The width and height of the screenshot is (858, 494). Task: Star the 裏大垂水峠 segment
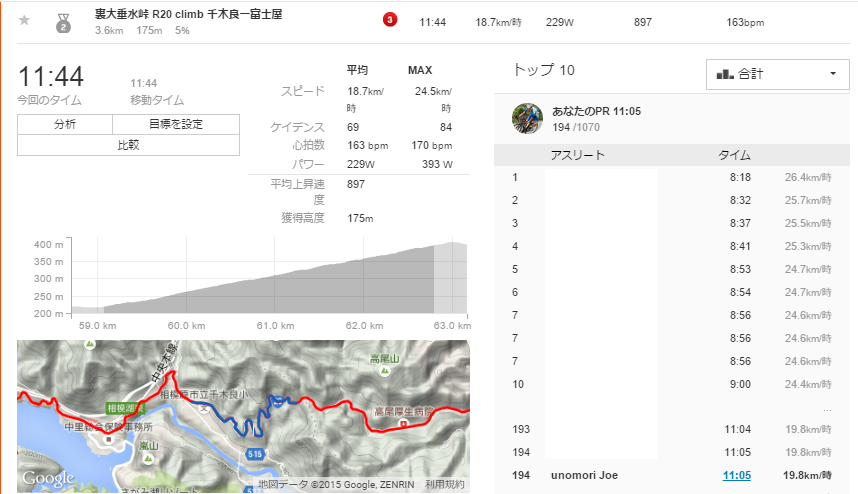pos(24,20)
